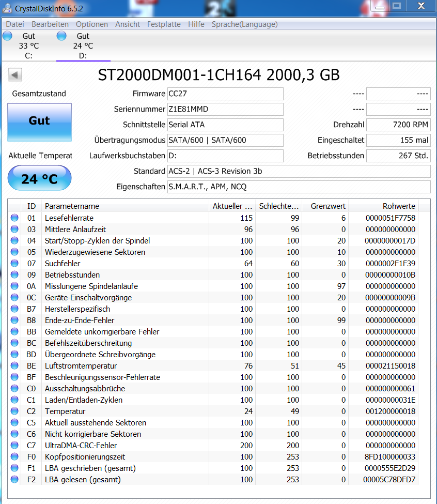Click the ID column header
The image size is (437, 504).
[x=31, y=206]
